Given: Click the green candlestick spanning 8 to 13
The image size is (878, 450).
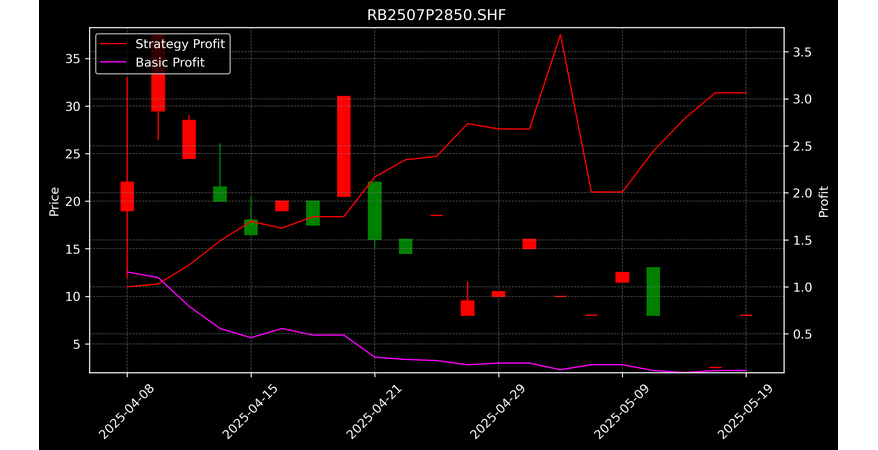Looking at the screenshot, I should tap(653, 291).
